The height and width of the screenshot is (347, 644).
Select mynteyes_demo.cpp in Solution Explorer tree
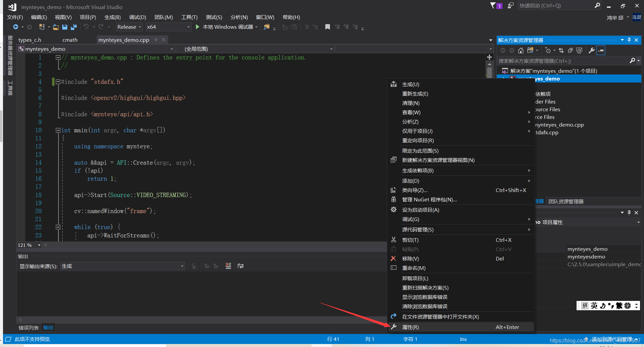tap(559, 125)
